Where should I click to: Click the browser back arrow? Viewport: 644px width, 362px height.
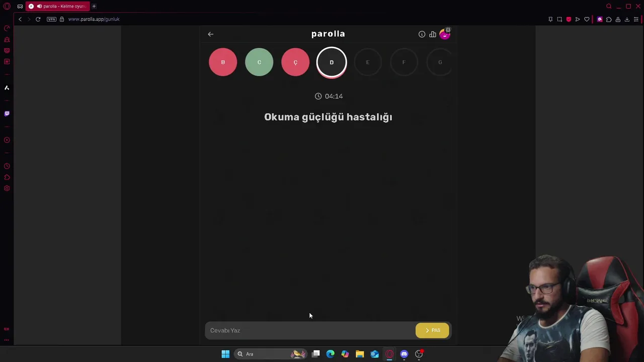coord(20,19)
